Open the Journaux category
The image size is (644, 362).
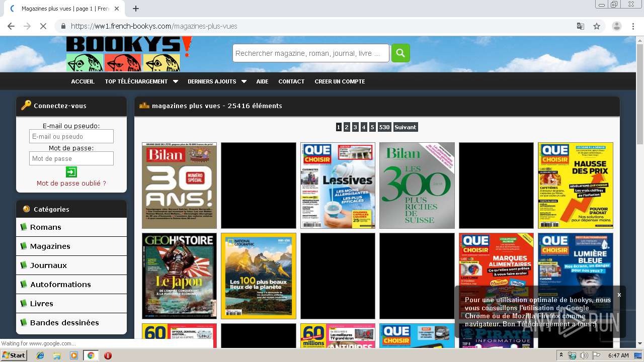point(71,265)
